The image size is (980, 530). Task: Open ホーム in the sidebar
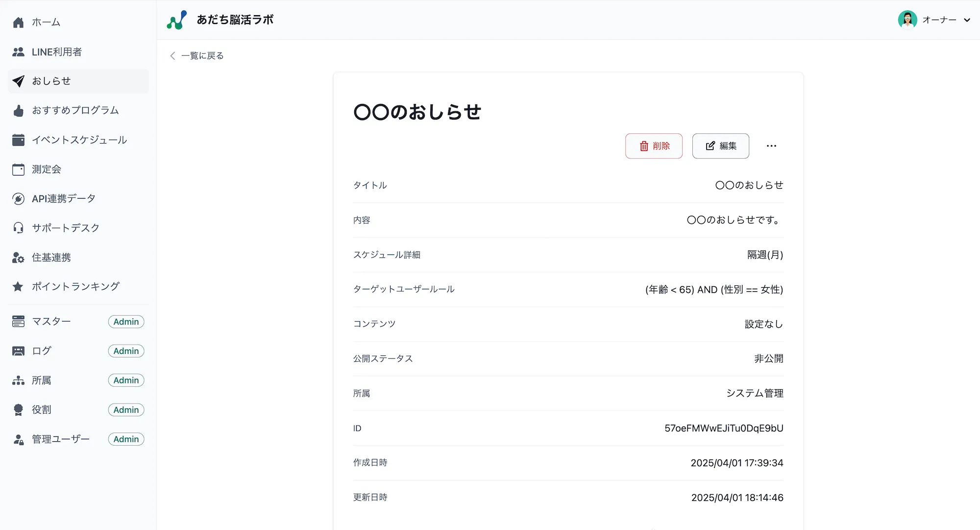point(78,23)
